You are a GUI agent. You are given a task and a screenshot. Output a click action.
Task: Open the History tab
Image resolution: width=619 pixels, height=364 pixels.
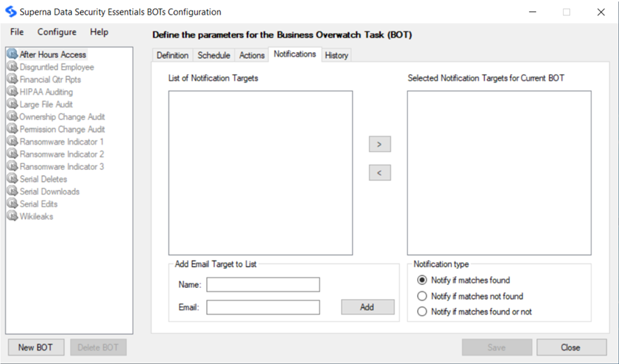(336, 55)
